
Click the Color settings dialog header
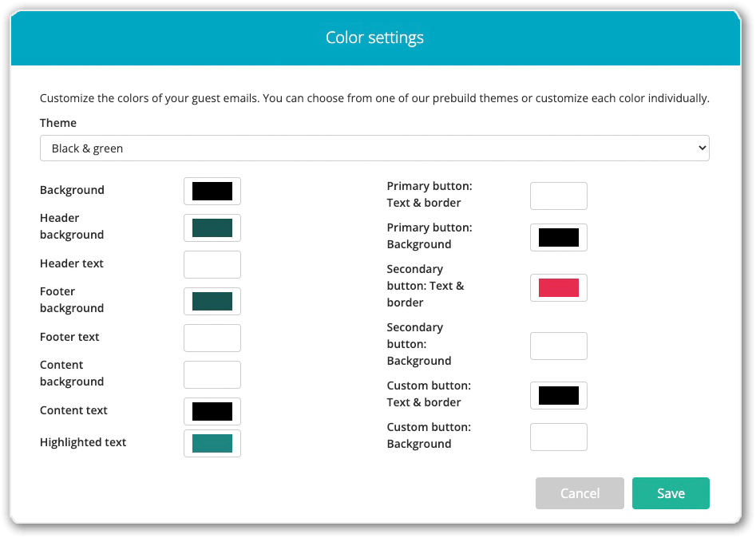tap(374, 38)
